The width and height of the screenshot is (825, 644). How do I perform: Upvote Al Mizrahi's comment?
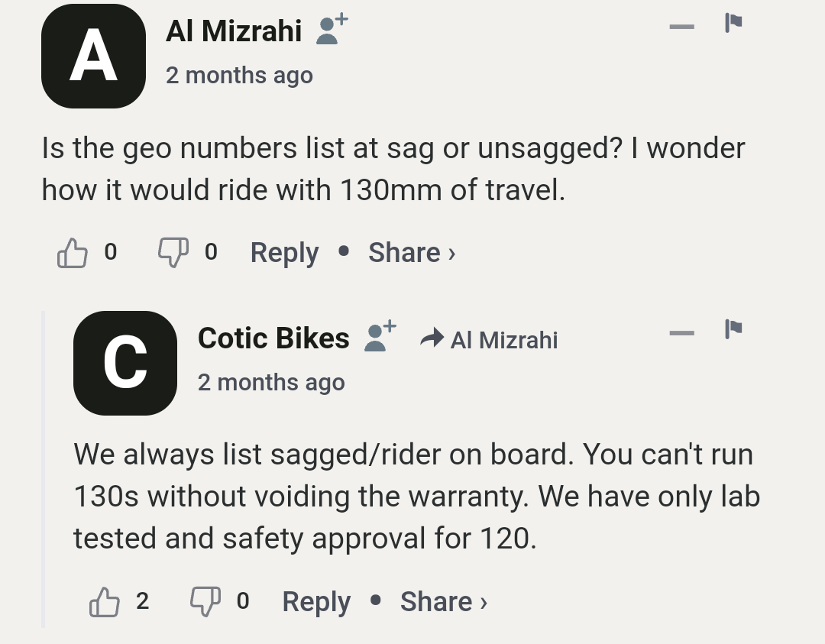73,253
